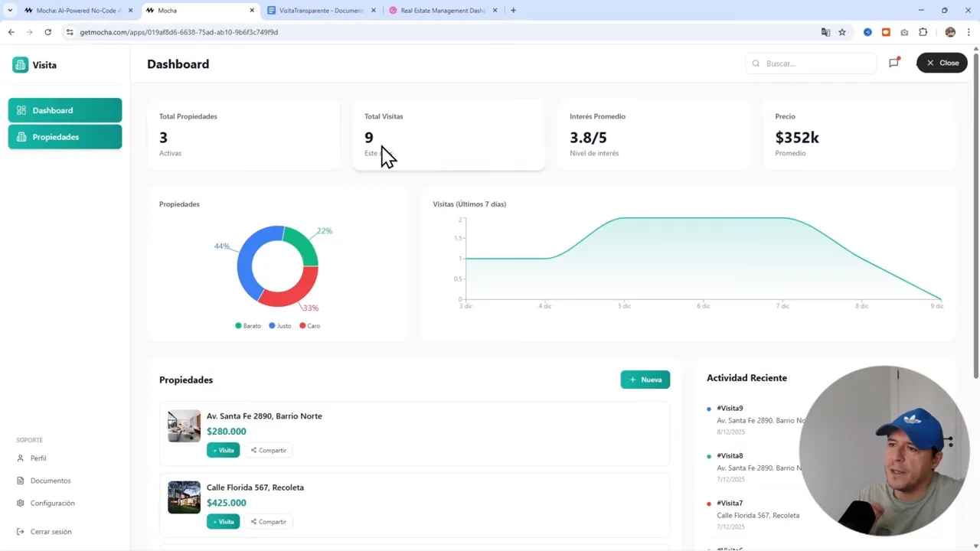Bookmark the page with the star icon
The width and height of the screenshot is (980, 551).
842,32
